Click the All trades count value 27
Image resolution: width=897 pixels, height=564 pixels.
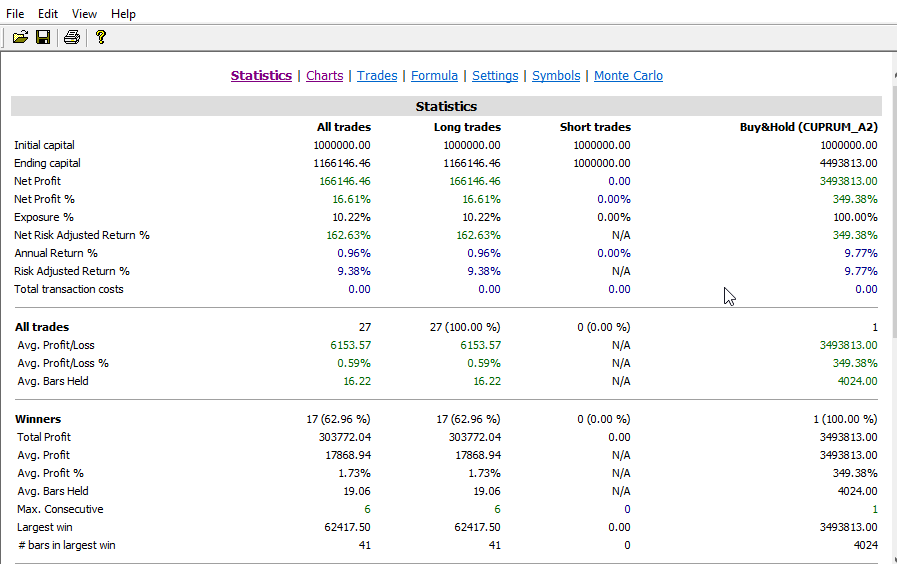pyautogui.click(x=365, y=327)
